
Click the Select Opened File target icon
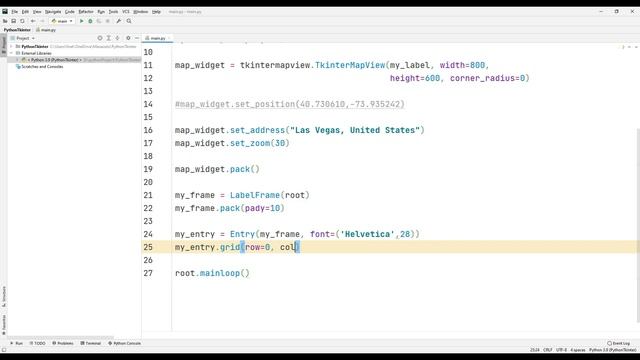pos(100,38)
